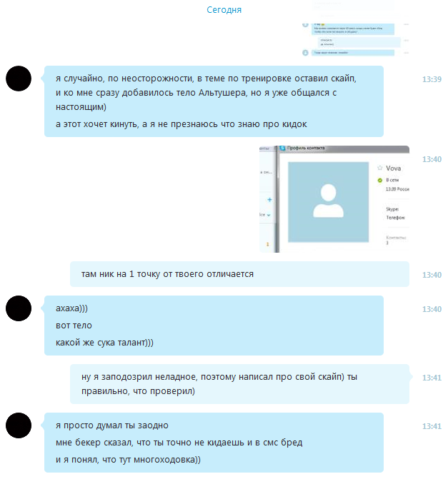The height and width of the screenshot is (479, 448).
Task: Click the favorite star icon next to Vova
Action: (x=380, y=168)
